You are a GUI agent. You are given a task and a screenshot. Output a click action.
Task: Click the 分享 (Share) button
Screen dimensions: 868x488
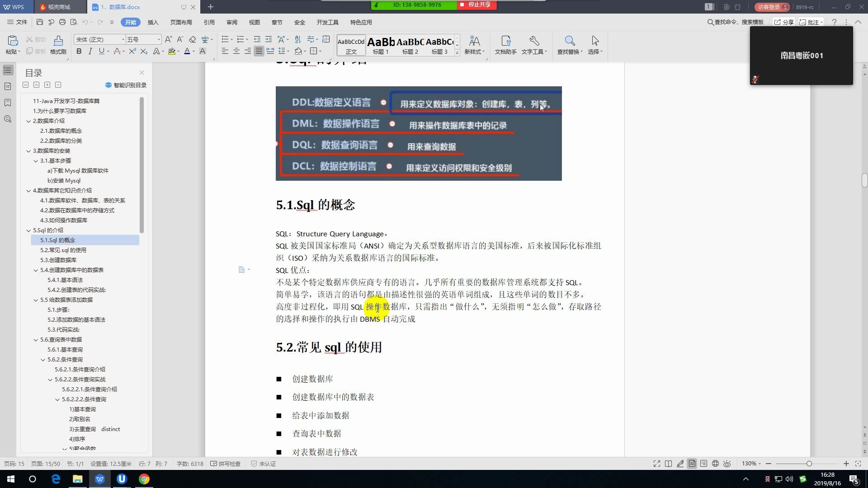coord(784,22)
